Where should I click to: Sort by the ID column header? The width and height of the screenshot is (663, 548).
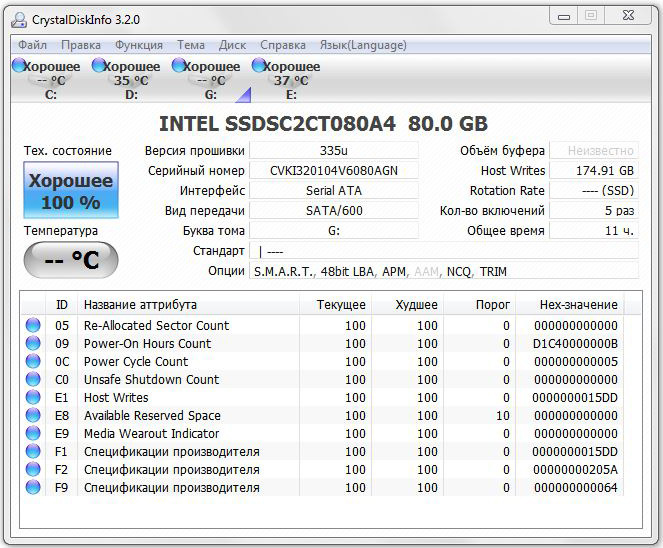tap(62, 305)
